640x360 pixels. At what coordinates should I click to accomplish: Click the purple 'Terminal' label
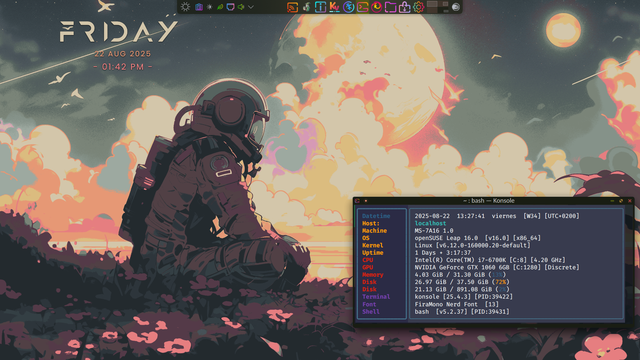376,297
